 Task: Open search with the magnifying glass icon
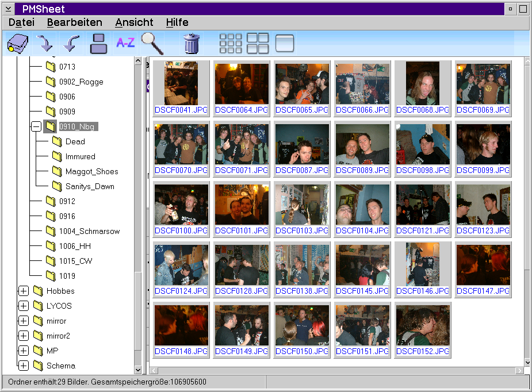coord(152,44)
